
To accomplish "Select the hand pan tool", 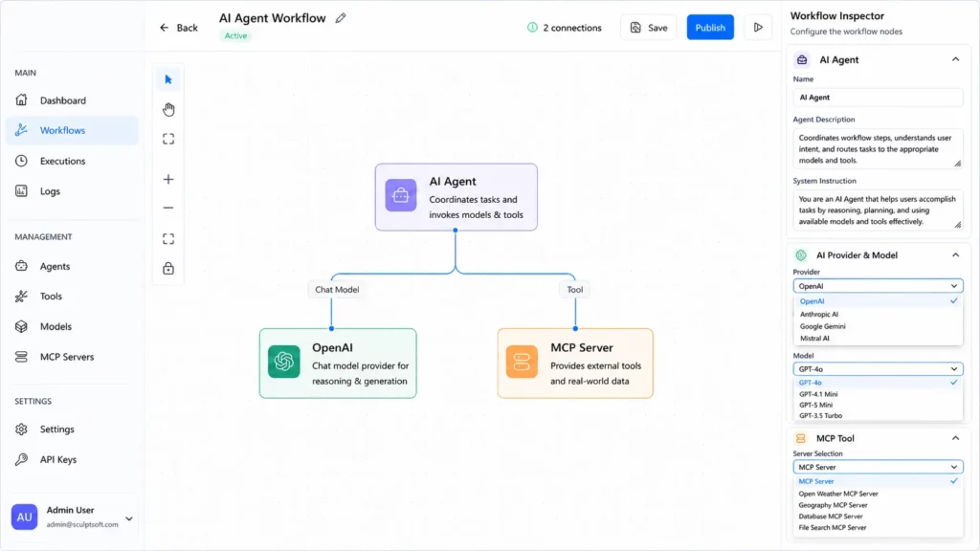I will [168, 109].
